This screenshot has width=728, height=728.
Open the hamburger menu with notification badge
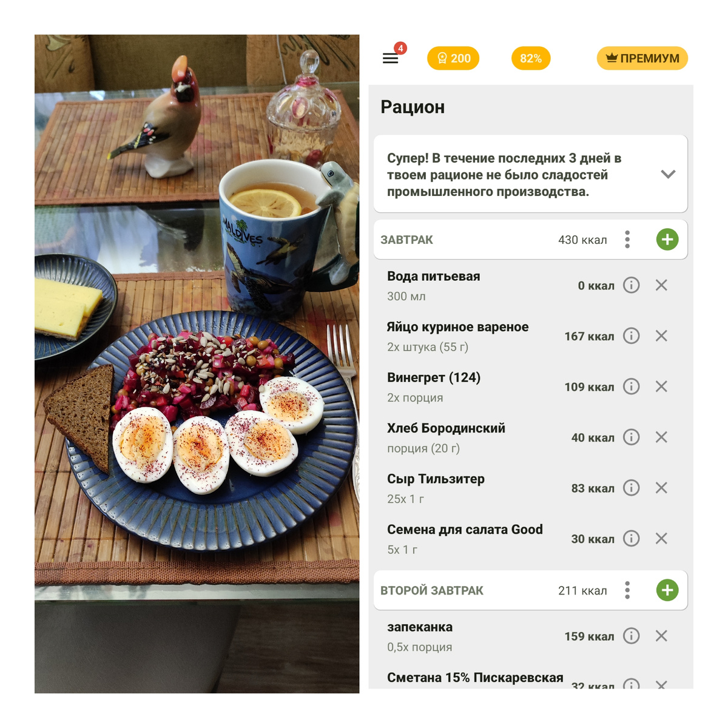[391, 58]
